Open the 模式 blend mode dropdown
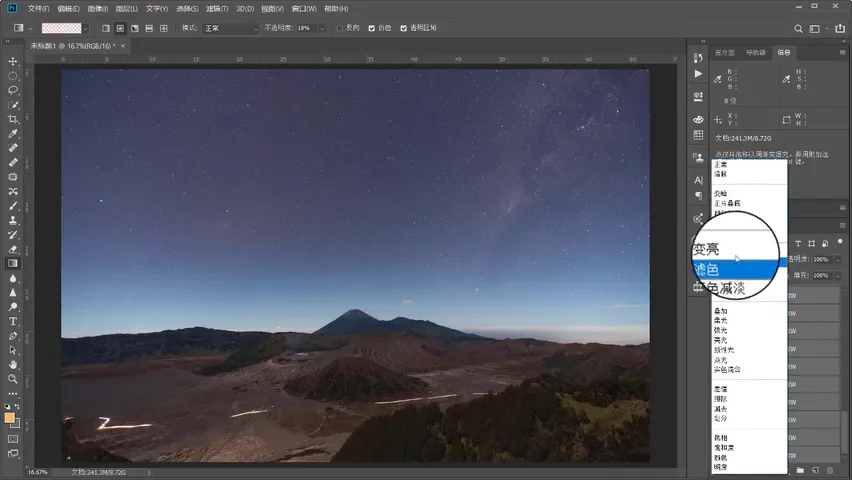Image resolution: width=852 pixels, height=480 pixels. tap(230, 28)
